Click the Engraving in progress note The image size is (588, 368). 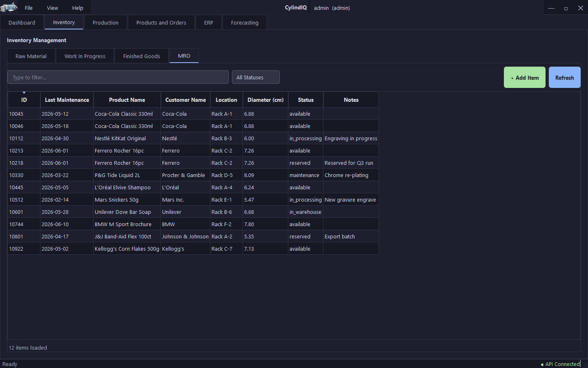coord(351,138)
